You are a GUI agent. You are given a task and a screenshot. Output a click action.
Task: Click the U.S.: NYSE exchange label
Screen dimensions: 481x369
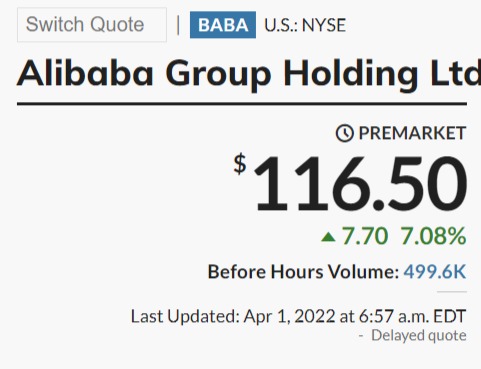tap(305, 25)
